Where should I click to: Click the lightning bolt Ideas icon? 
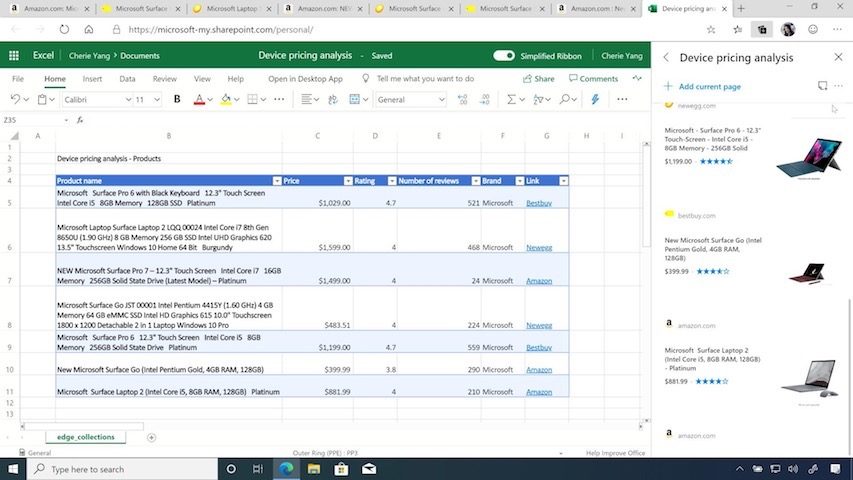coord(596,99)
